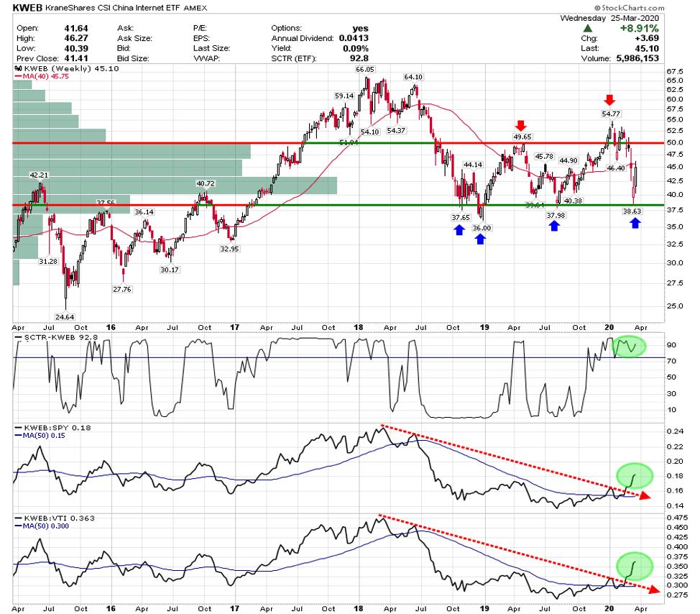Click the red dashed arrowhead in the KWEB:SPY panel
This screenshot has height=614, width=700.
tap(645, 495)
